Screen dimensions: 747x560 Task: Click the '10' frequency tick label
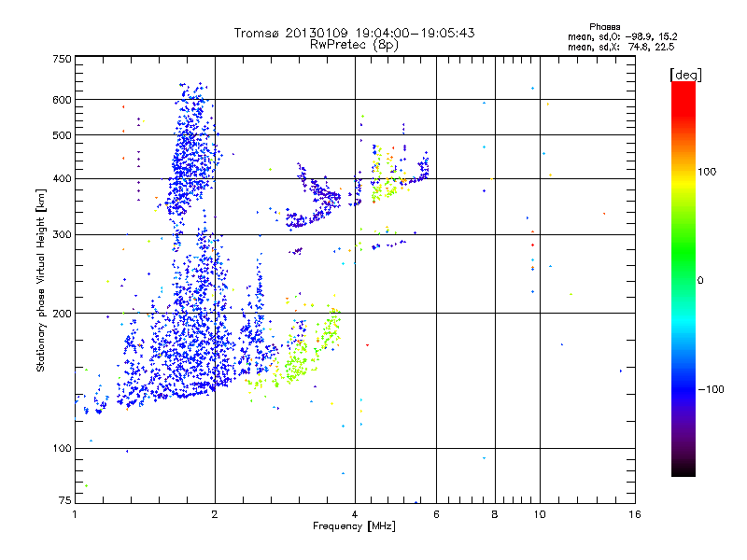click(x=540, y=514)
